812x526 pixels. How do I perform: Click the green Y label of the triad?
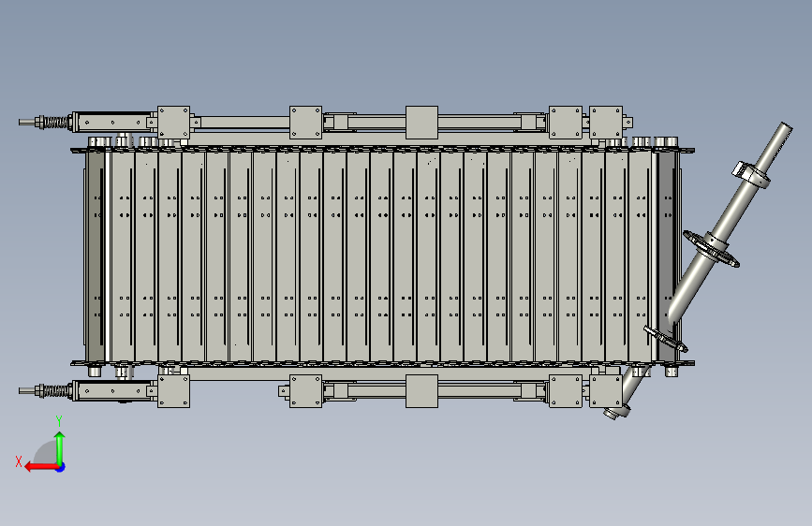[59, 421]
